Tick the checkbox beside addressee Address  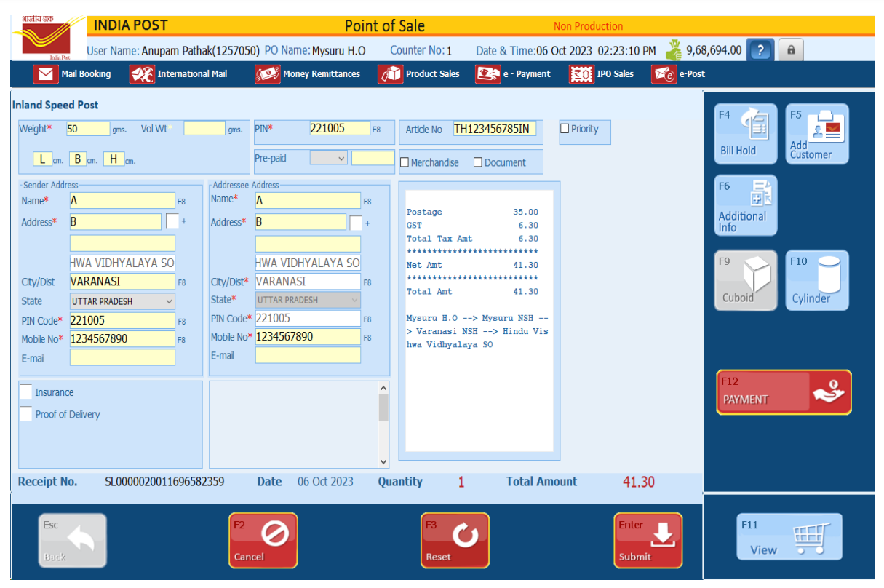pos(356,222)
